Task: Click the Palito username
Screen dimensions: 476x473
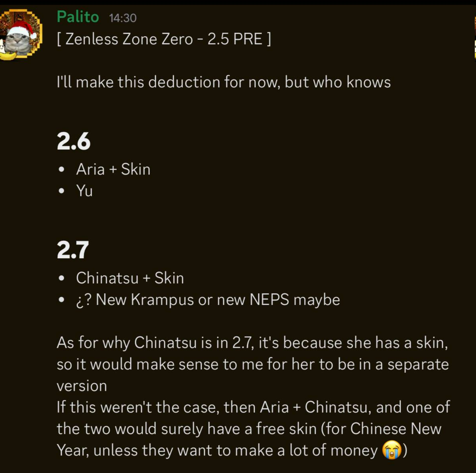Action: pyautogui.click(x=78, y=17)
